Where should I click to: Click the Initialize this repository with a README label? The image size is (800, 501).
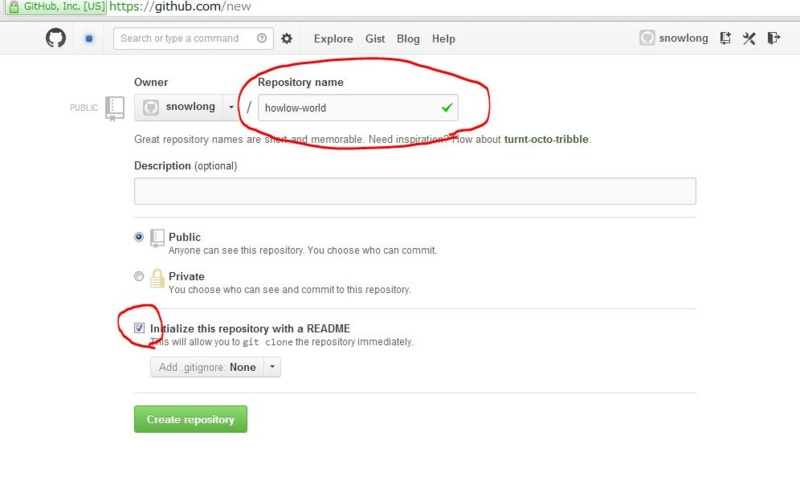click(x=250, y=329)
